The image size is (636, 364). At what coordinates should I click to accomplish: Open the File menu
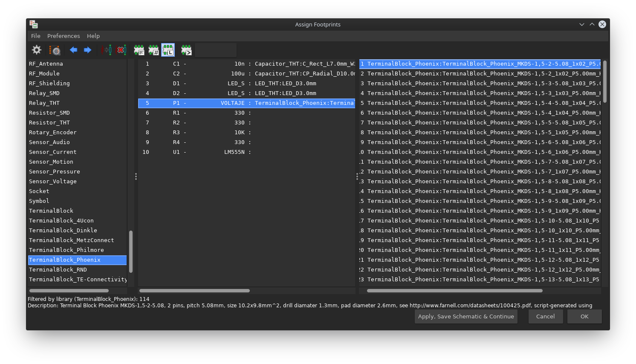[x=36, y=36]
